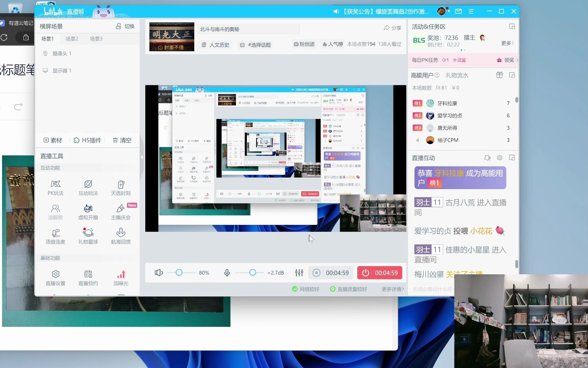Open the 互动玩法 tool

click(88, 188)
